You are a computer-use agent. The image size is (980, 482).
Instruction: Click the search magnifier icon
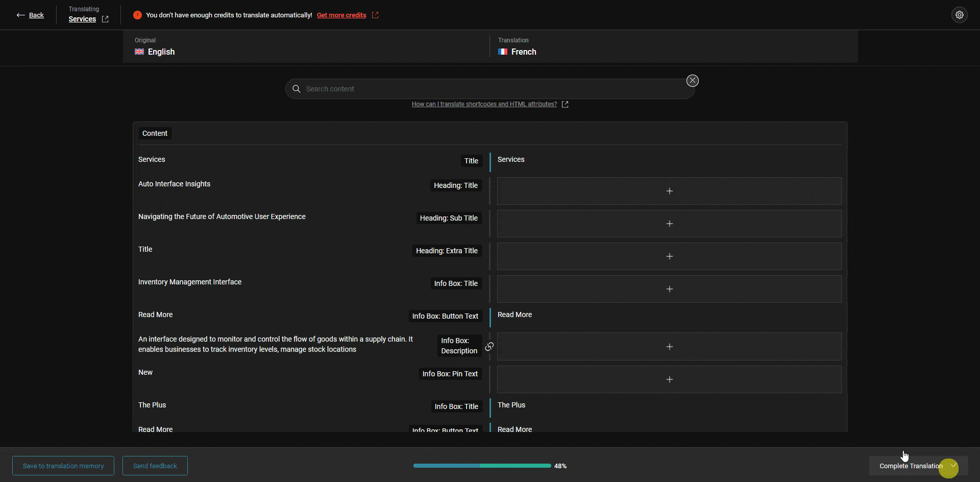tap(296, 89)
